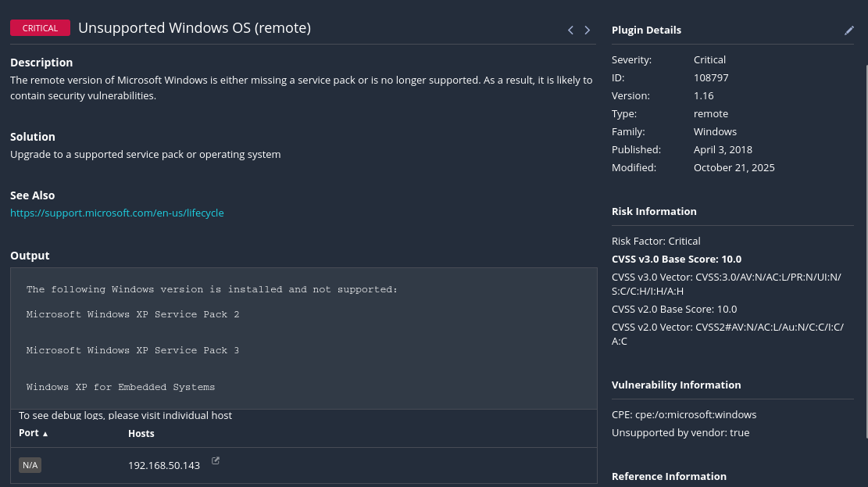Go to the next vulnerability chevron

point(588,30)
